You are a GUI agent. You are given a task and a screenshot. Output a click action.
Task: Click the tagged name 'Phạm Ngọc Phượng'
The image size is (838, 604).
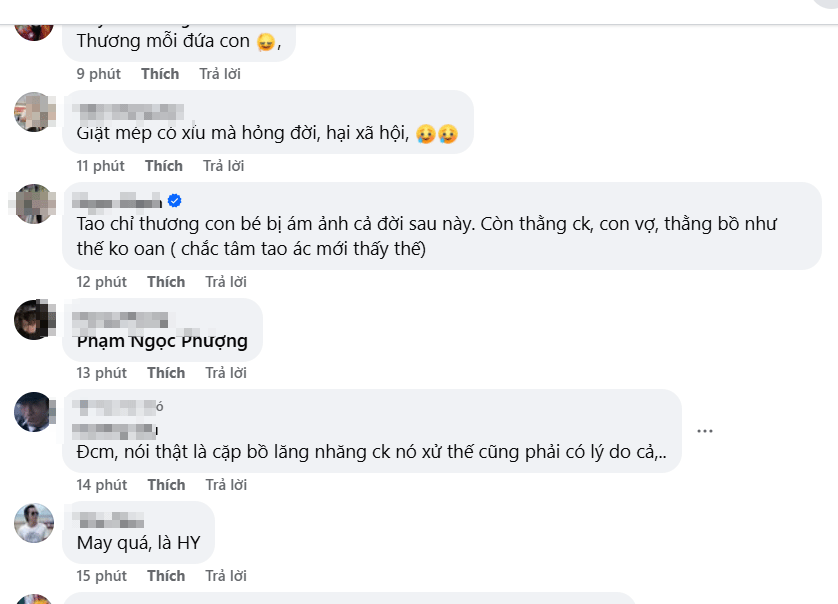(162, 341)
